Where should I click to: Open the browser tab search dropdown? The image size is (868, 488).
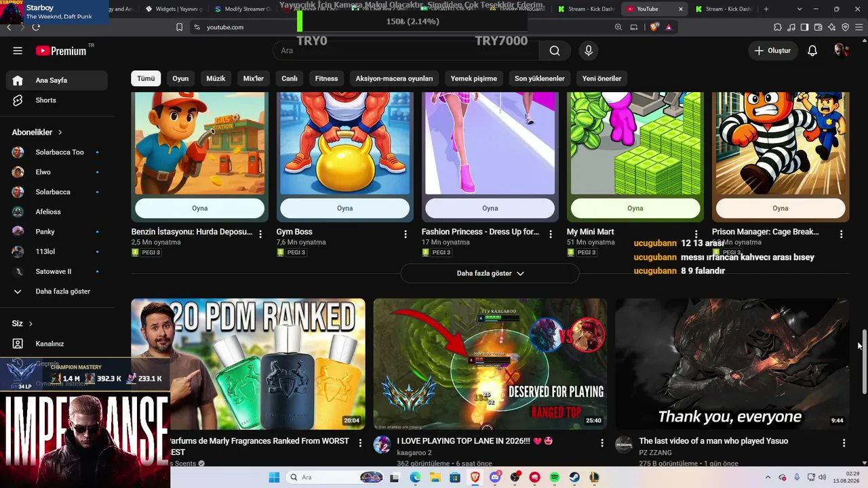[x=800, y=9]
